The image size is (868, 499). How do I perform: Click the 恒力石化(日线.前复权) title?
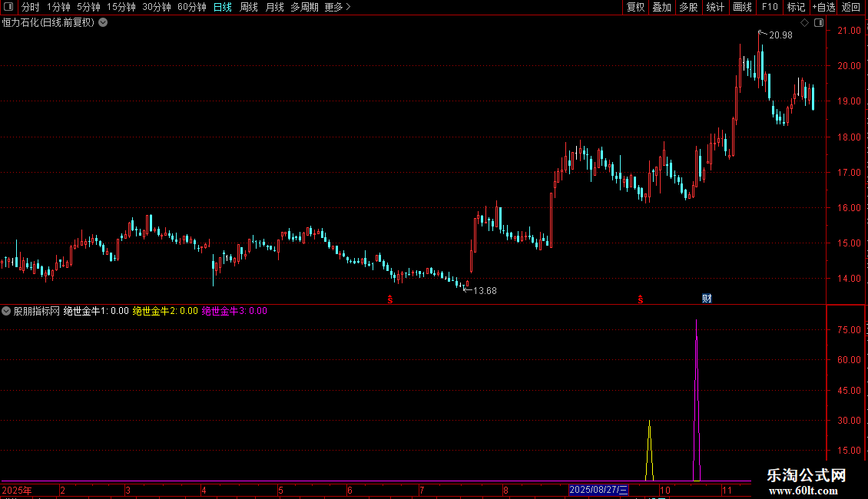(x=48, y=23)
